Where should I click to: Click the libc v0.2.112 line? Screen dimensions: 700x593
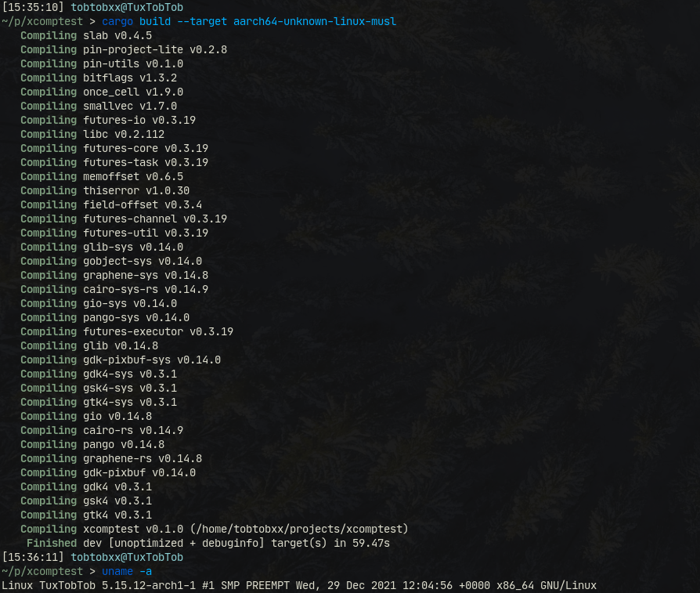click(92, 134)
